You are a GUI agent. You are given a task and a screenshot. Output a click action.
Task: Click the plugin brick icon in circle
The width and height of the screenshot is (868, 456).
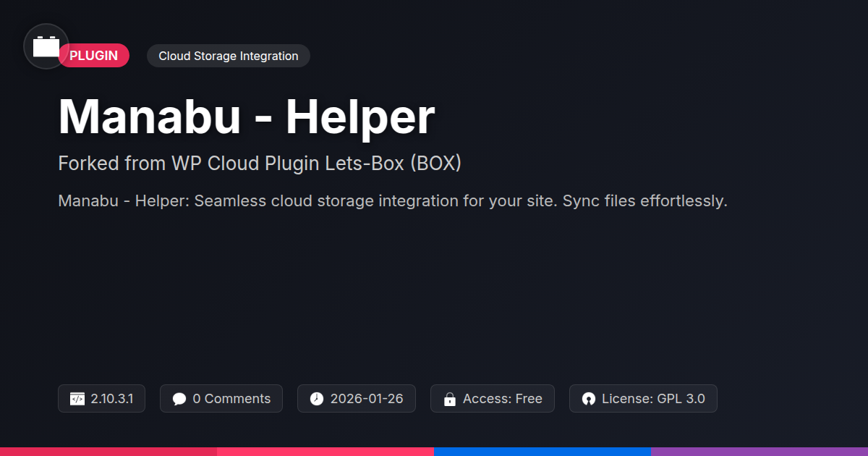click(46, 46)
